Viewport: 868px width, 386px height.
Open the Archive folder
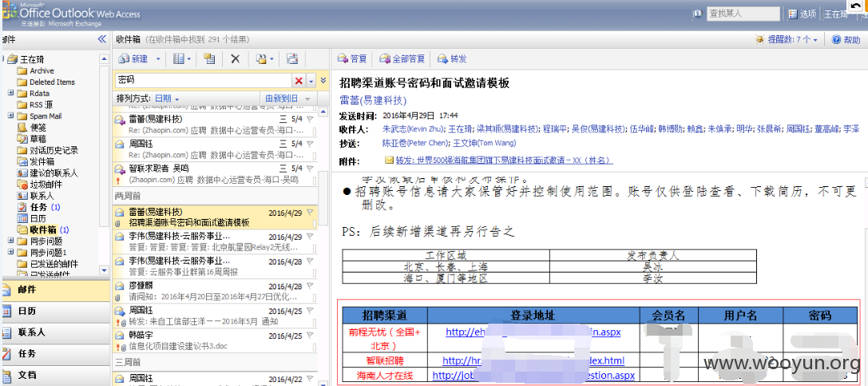pyautogui.click(x=42, y=71)
